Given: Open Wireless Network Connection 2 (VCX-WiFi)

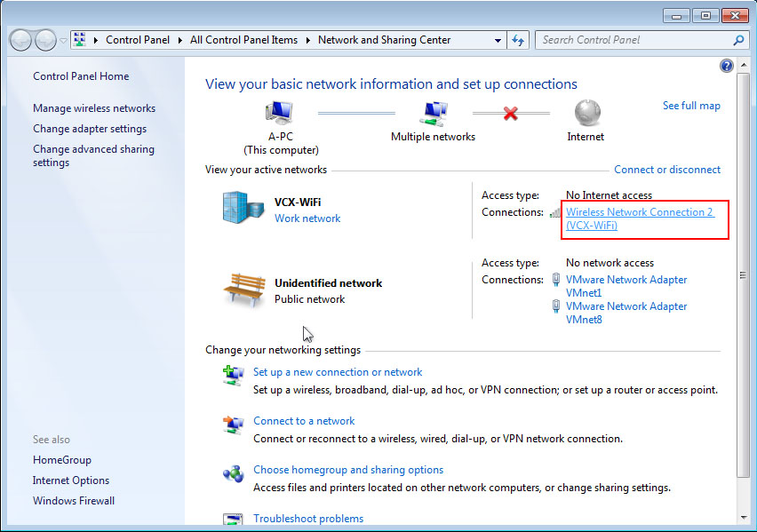Looking at the screenshot, I should [640, 218].
